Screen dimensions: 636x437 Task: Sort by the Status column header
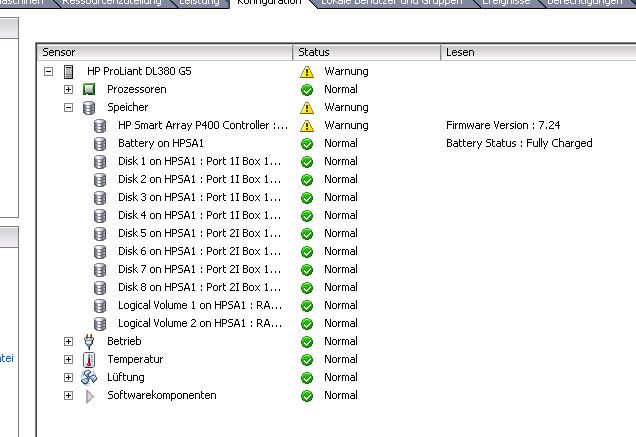tap(367, 52)
